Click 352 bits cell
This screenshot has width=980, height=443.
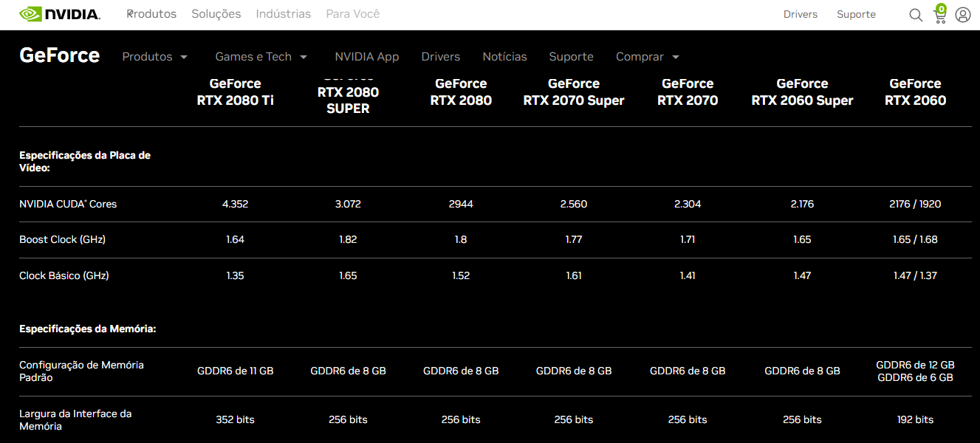(x=235, y=419)
